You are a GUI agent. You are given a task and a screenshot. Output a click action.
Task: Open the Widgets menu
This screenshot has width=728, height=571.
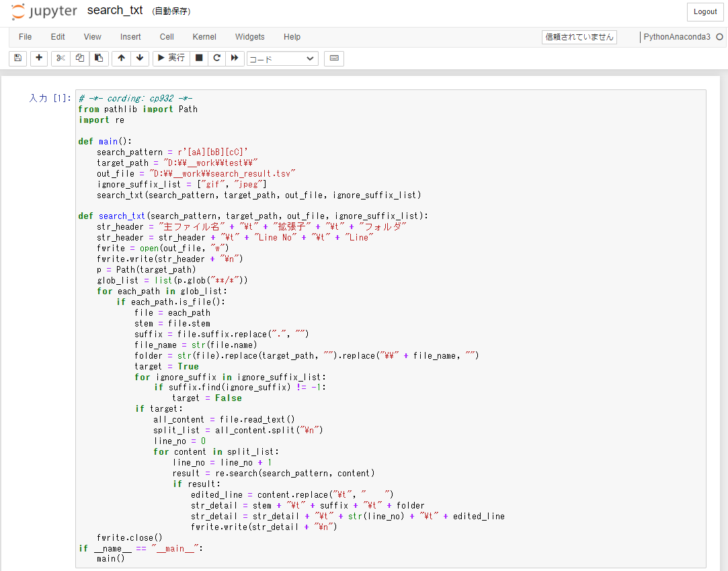[x=250, y=37]
